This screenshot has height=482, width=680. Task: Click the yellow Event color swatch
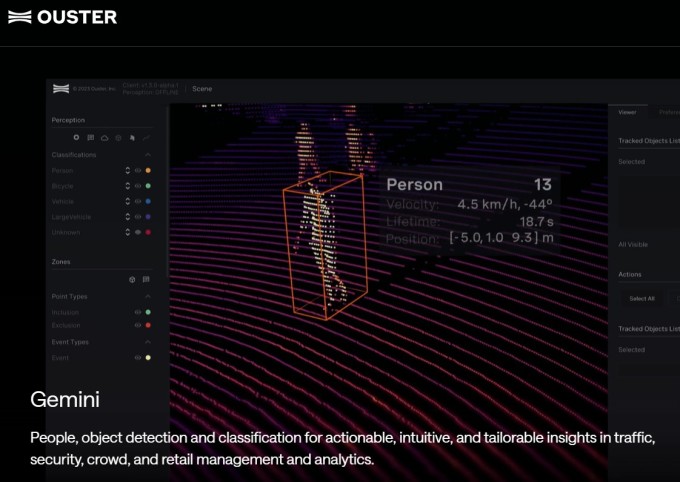148,357
